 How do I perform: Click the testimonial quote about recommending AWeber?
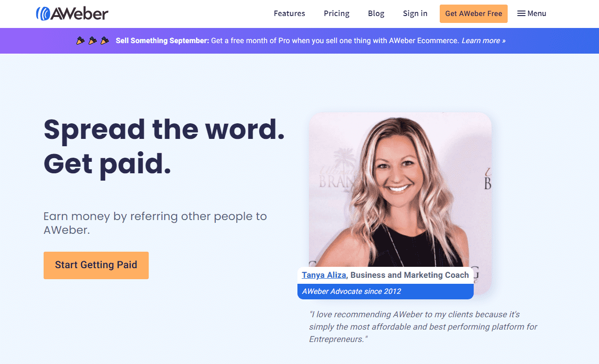click(x=423, y=327)
